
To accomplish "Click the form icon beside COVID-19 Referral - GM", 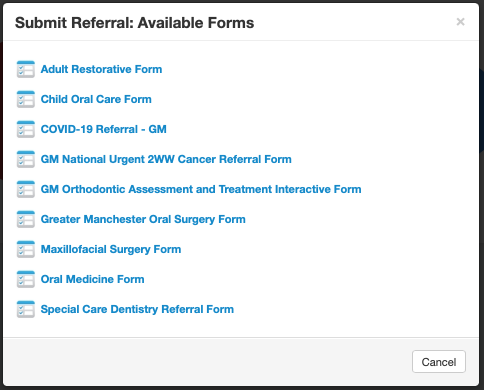I will point(26,129).
